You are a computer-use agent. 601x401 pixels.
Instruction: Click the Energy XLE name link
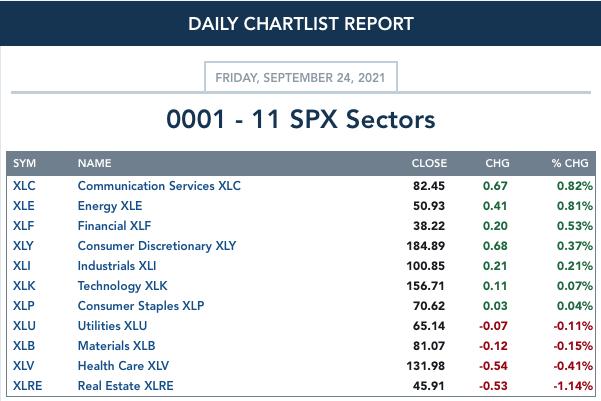tap(110, 206)
